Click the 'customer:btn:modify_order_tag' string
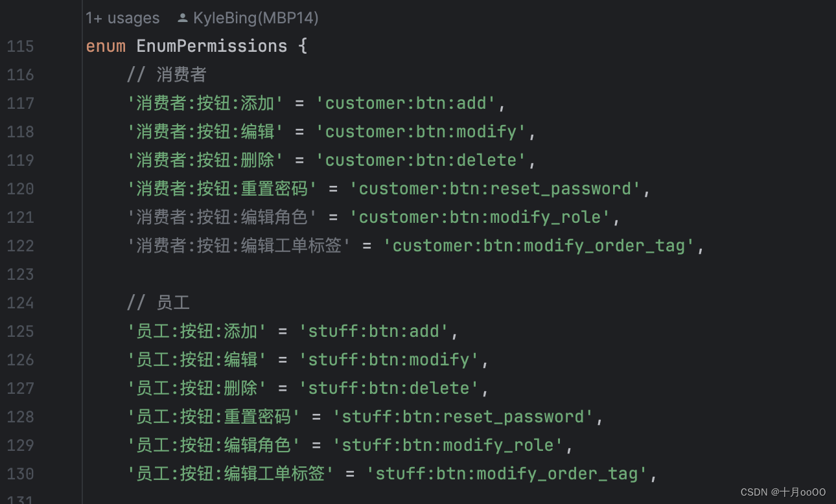 click(539, 246)
